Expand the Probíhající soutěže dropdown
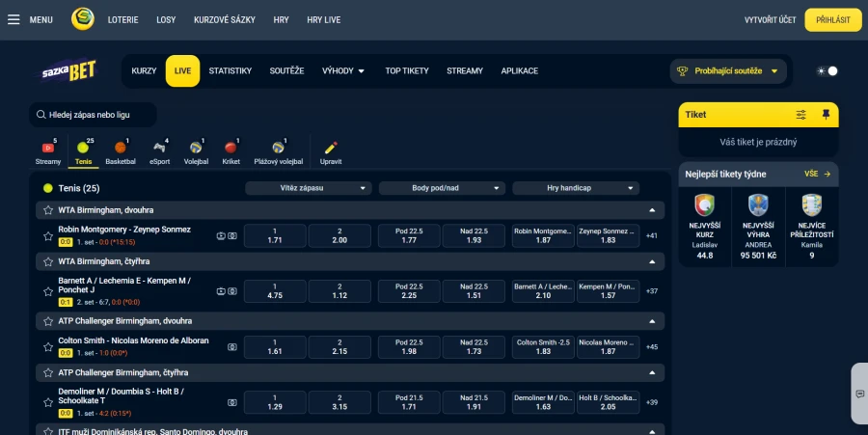 pyautogui.click(x=728, y=70)
